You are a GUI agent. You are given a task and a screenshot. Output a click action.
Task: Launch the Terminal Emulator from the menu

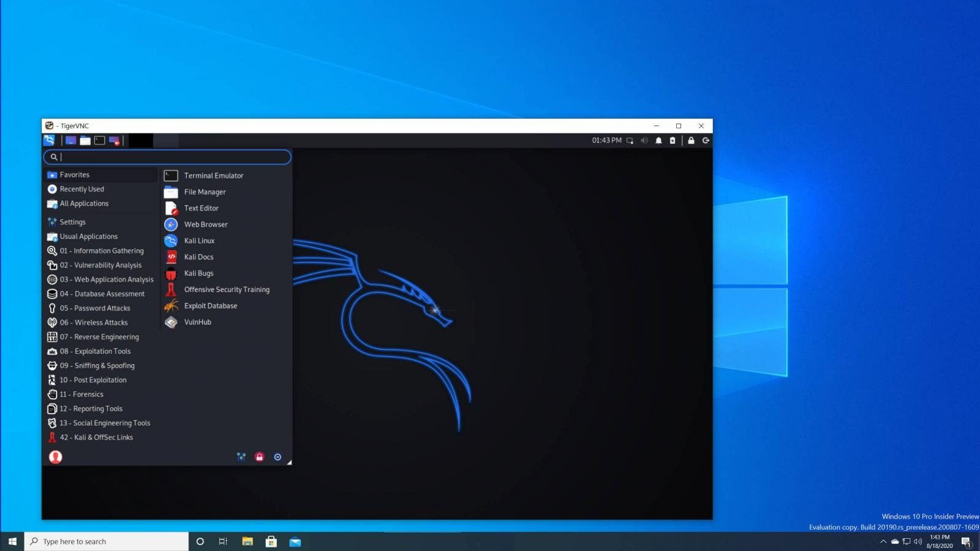click(x=214, y=175)
